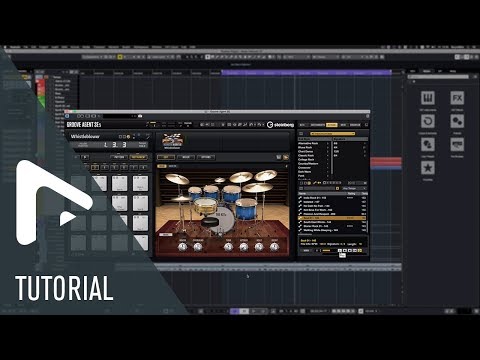480x360 pixels.
Task: Open Loops & Samples tile in Media rack
Action: click(x=428, y=121)
